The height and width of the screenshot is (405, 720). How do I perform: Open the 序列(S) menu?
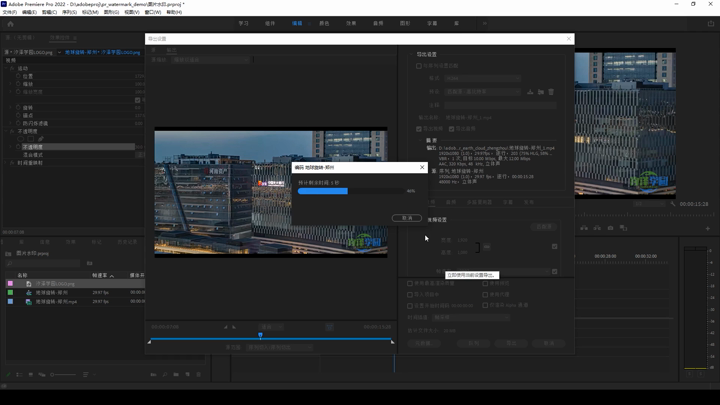tap(68, 12)
